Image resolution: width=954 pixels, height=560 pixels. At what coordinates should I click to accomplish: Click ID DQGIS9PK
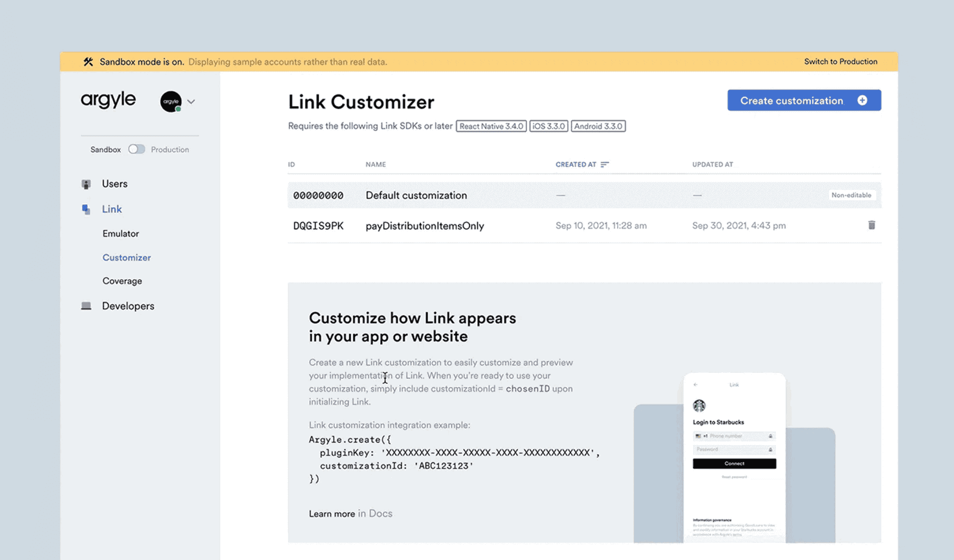click(x=318, y=226)
